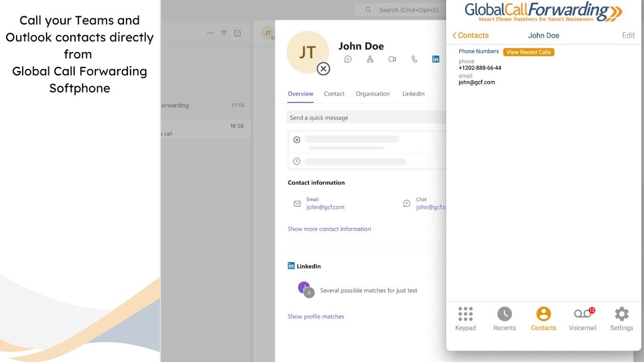Image resolution: width=644 pixels, height=362 pixels.
Task: Click the john@gcf.com email in softphone
Action: point(477,82)
